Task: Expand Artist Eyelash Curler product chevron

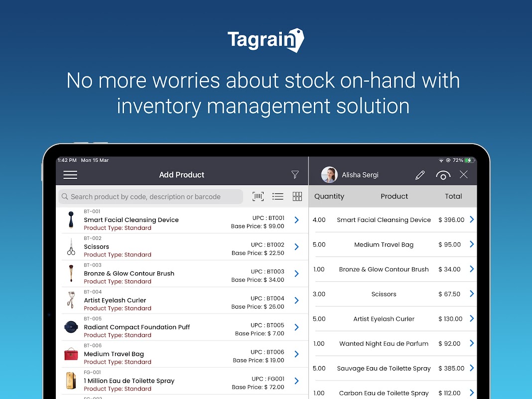Action: tap(296, 300)
